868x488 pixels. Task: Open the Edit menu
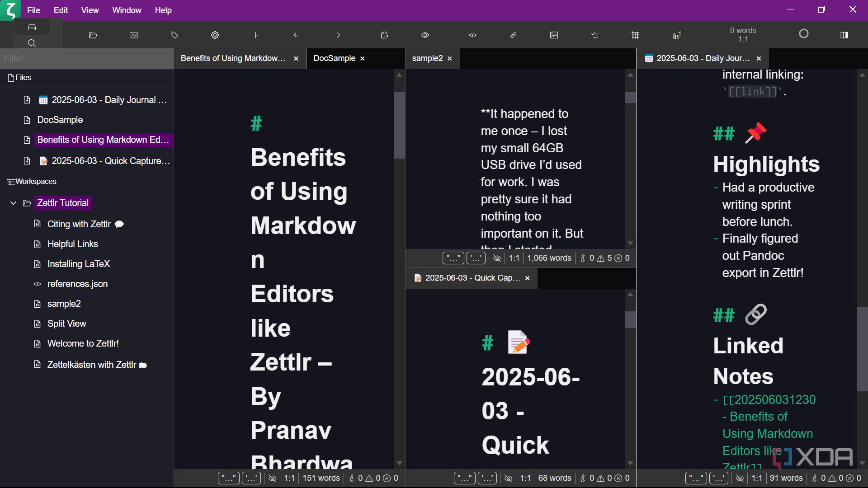point(61,10)
